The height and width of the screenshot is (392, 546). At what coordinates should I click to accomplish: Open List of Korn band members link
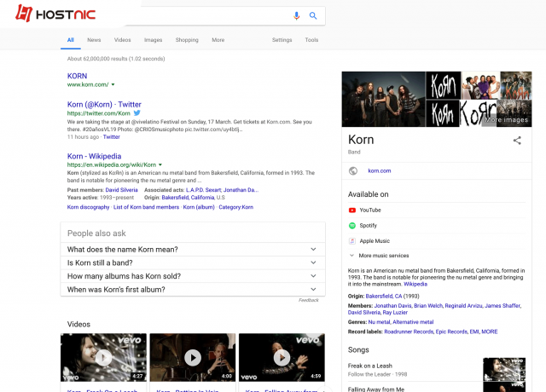pyautogui.click(x=146, y=207)
